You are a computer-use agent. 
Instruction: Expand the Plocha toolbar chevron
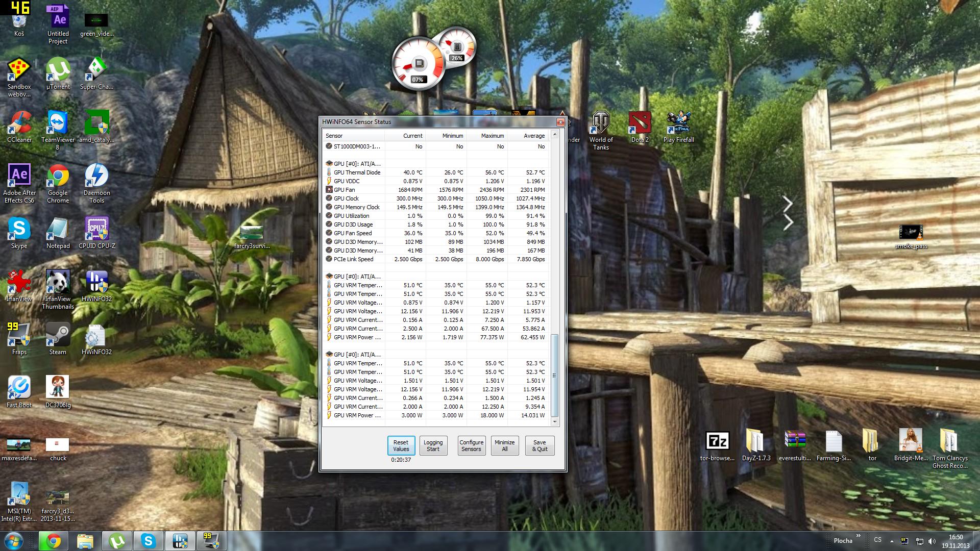[859, 536]
